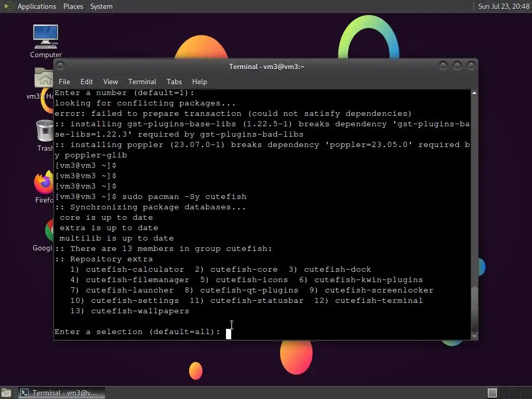Screen dimensions: 532x399
Task: Click the 'sudo pacman -Sy cutefish' command text
Action: tap(184, 197)
